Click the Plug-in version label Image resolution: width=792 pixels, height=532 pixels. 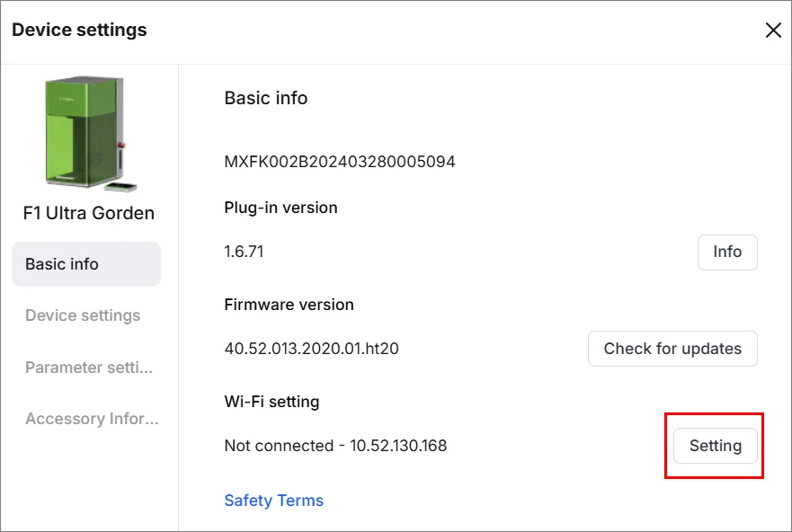pos(280,208)
